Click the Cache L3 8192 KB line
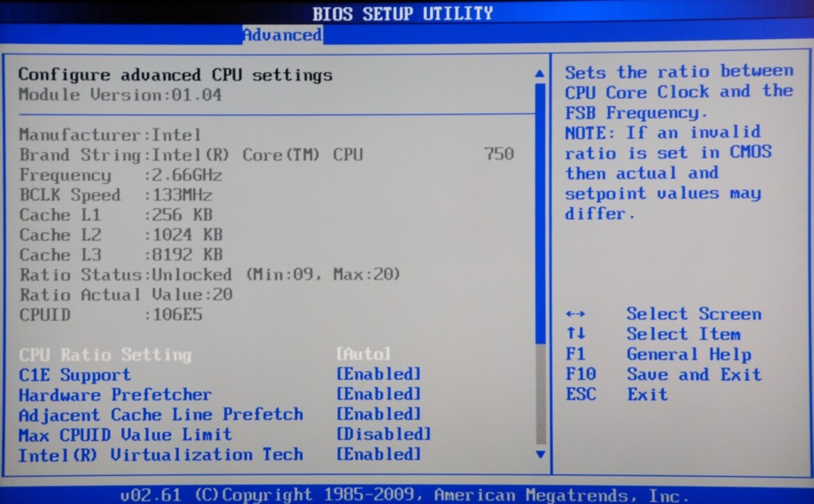The image size is (814, 504). click(120, 255)
